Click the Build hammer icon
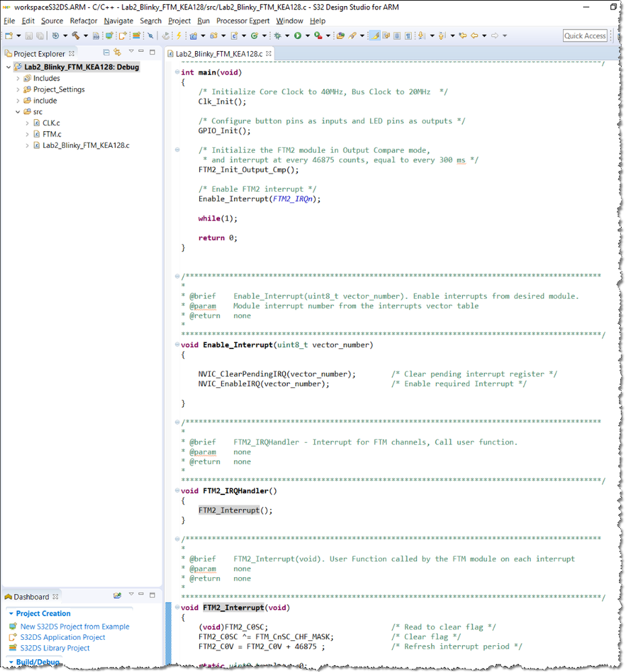This screenshot has height=672, width=625. click(75, 36)
